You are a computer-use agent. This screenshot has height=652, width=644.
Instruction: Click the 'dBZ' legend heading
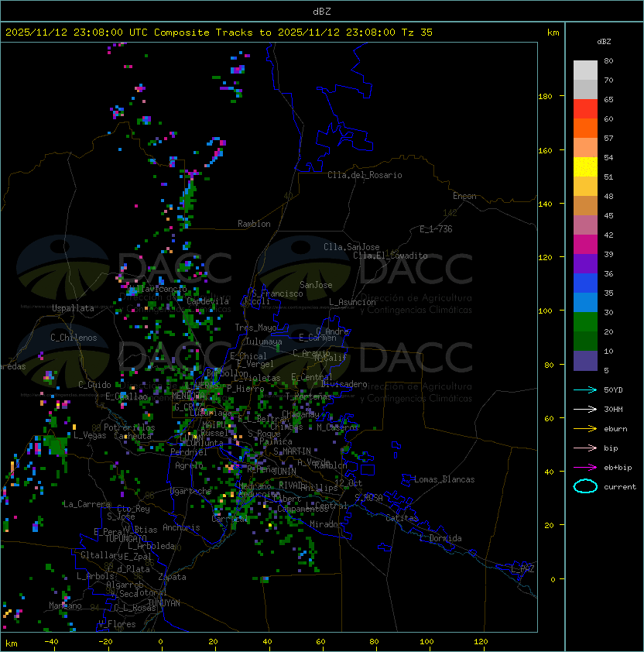[604, 42]
